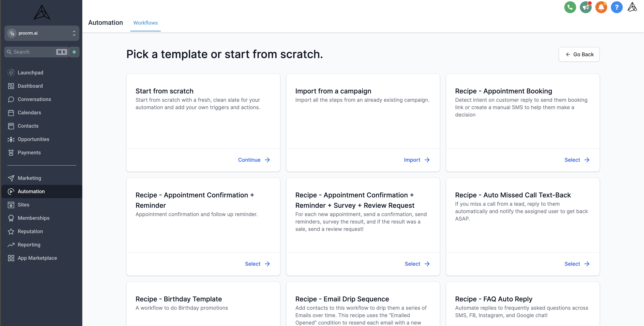Open Opportunities in the sidebar
Screen dimensions: 644x326
pyautogui.click(x=33, y=139)
